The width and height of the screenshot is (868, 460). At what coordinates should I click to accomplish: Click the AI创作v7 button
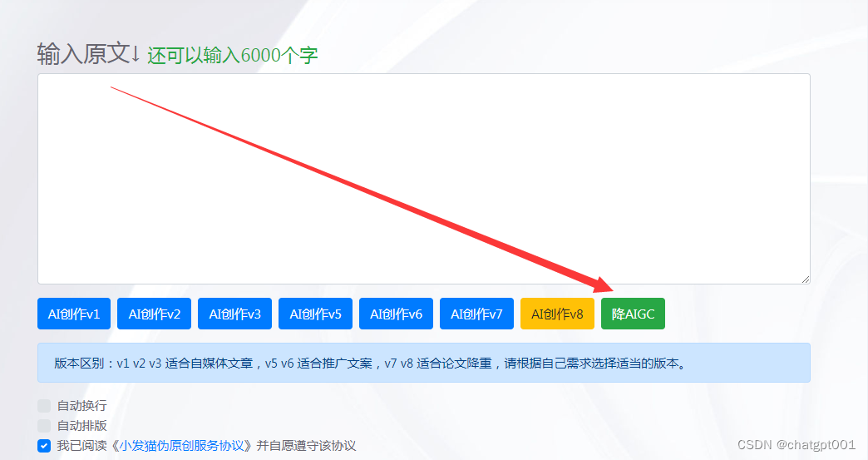tap(476, 314)
